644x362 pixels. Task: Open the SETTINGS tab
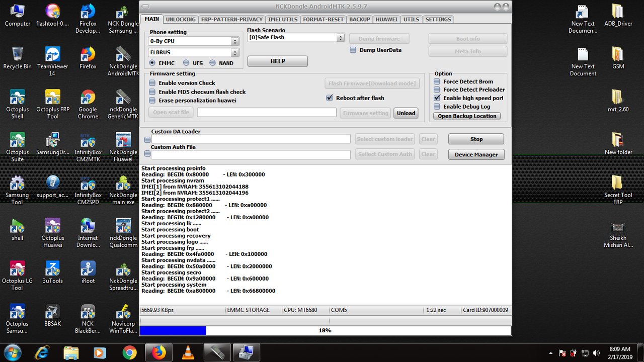click(x=438, y=20)
